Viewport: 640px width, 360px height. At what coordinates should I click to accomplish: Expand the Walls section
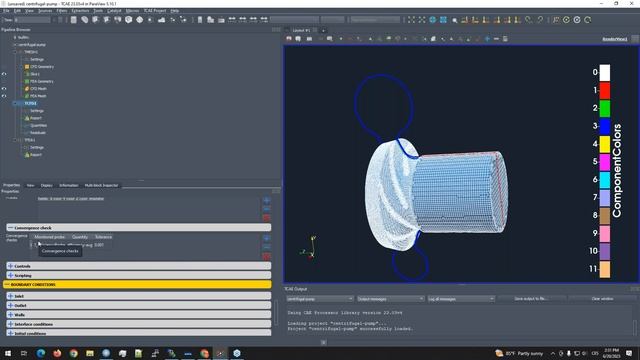(138, 315)
